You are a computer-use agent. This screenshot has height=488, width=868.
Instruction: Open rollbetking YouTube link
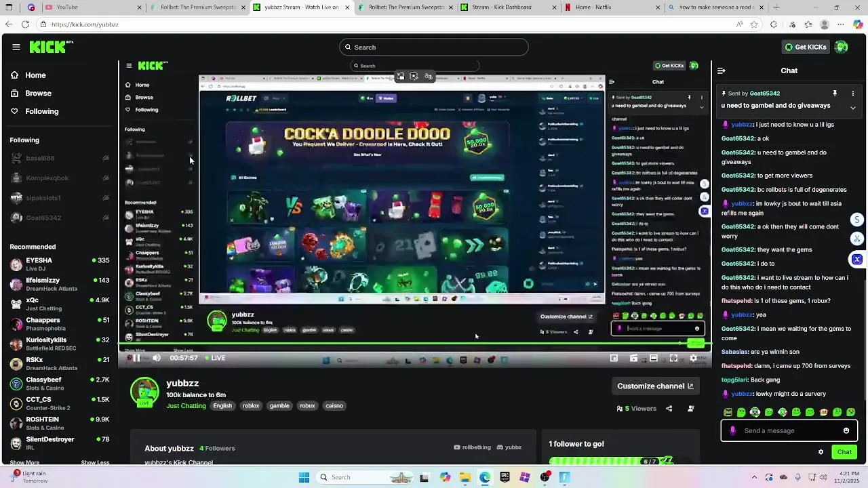(472, 447)
